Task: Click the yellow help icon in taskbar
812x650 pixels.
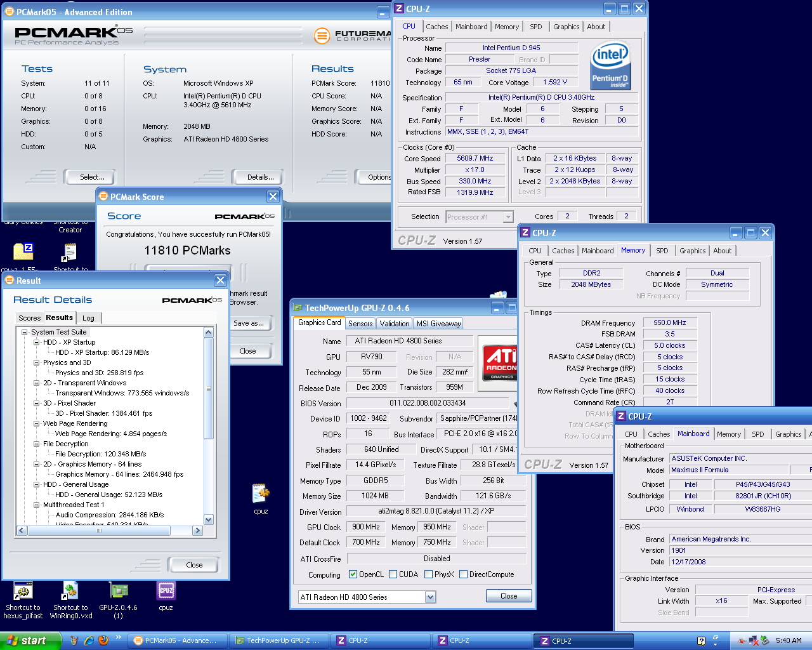Action: click(x=701, y=641)
